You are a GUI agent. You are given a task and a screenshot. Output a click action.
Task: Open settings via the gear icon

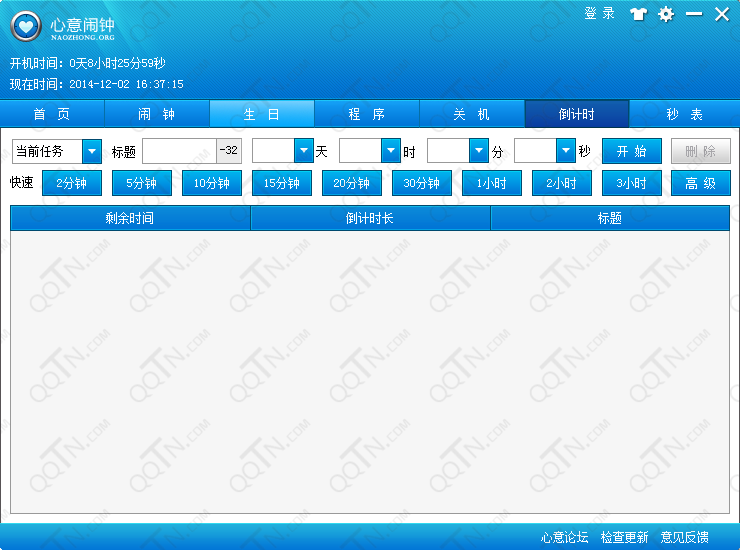tap(666, 14)
